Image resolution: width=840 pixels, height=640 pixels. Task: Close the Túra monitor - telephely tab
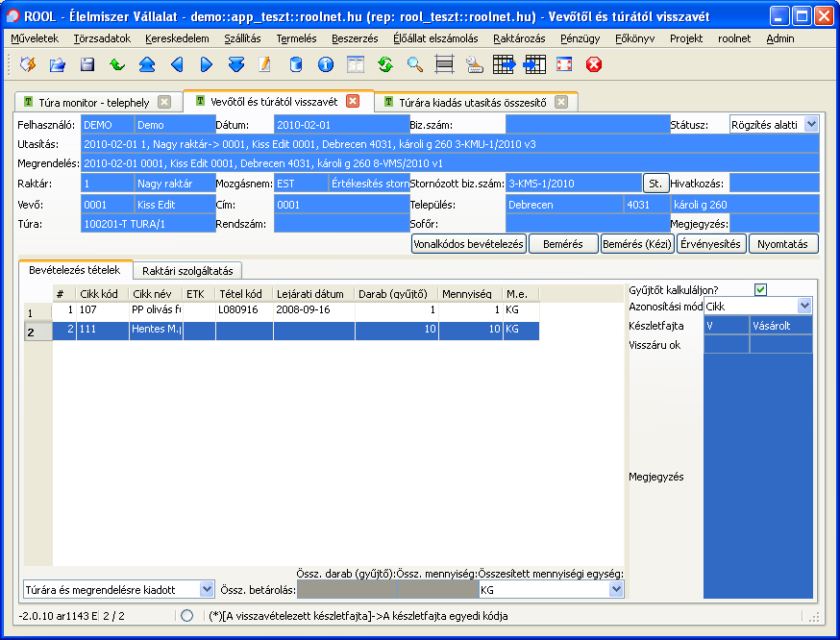164,102
